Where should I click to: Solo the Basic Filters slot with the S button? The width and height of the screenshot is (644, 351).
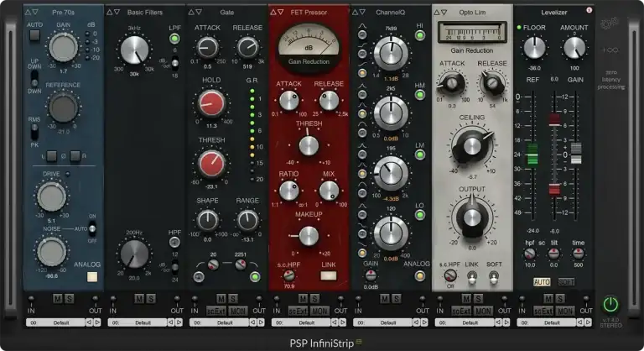pos(150,299)
